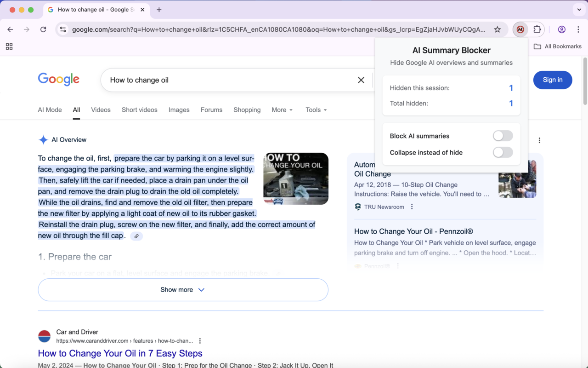Bookmark this page with the star icon
The image size is (588, 368).
click(498, 29)
